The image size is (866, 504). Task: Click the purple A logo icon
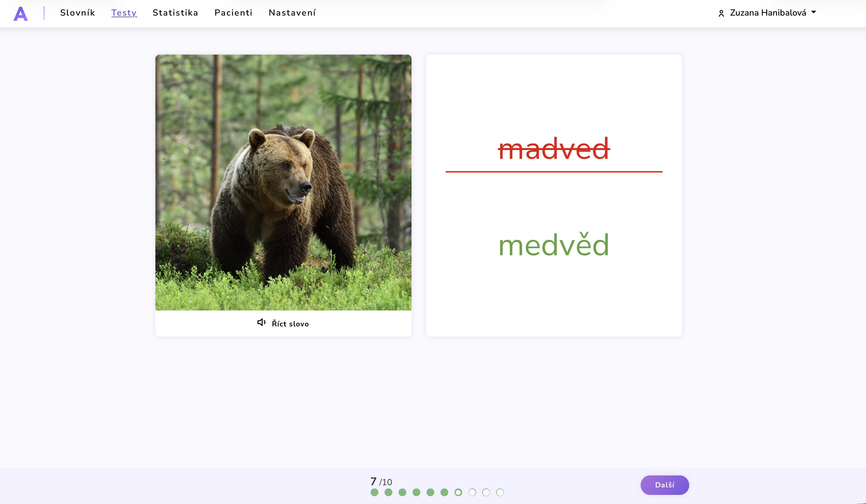(20, 14)
